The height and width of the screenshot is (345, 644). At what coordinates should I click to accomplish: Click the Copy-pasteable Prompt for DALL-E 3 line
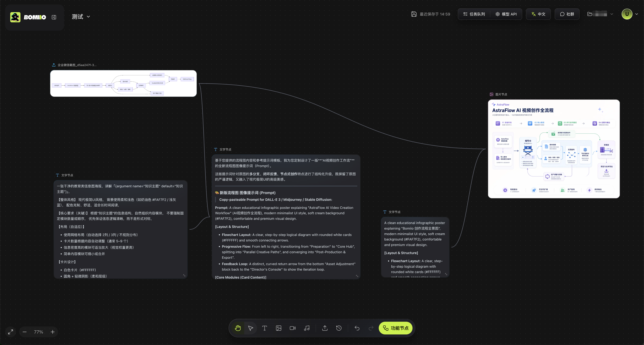(x=275, y=200)
